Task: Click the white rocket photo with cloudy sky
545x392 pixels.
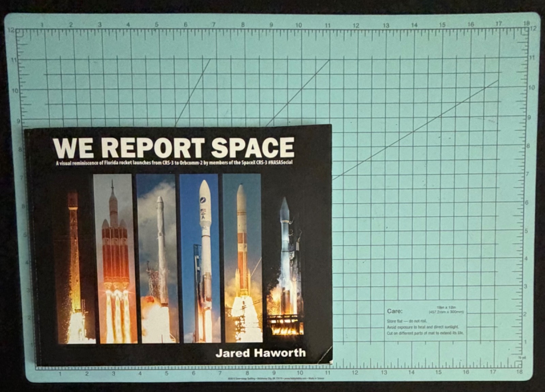Action: [157, 258]
